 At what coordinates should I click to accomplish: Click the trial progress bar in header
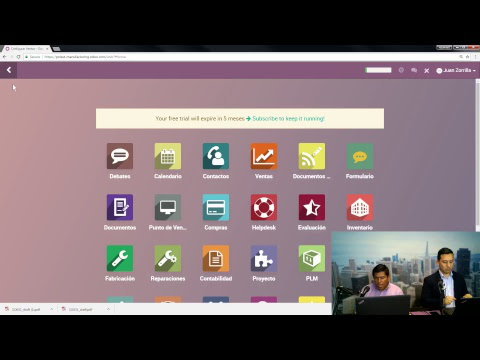(x=378, y=70)
